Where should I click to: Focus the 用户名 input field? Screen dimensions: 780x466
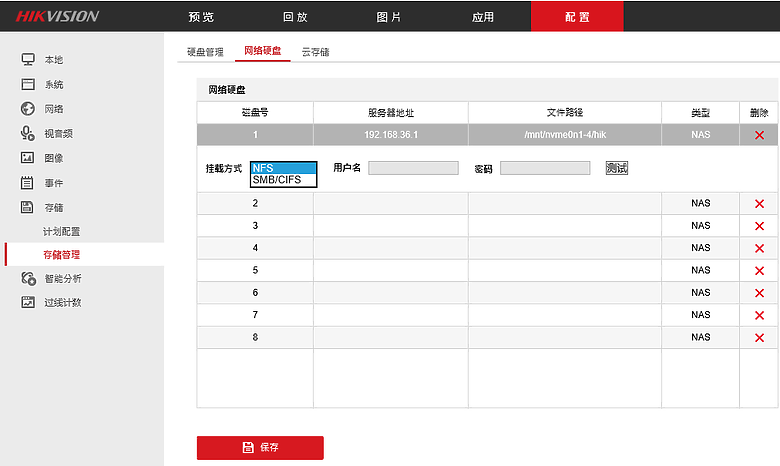click(x=413, y=168)
